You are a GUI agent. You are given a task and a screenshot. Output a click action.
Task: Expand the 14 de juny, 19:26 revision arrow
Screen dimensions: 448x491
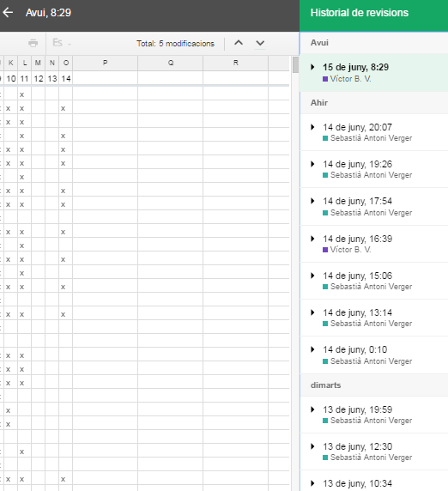pos(312,164)
